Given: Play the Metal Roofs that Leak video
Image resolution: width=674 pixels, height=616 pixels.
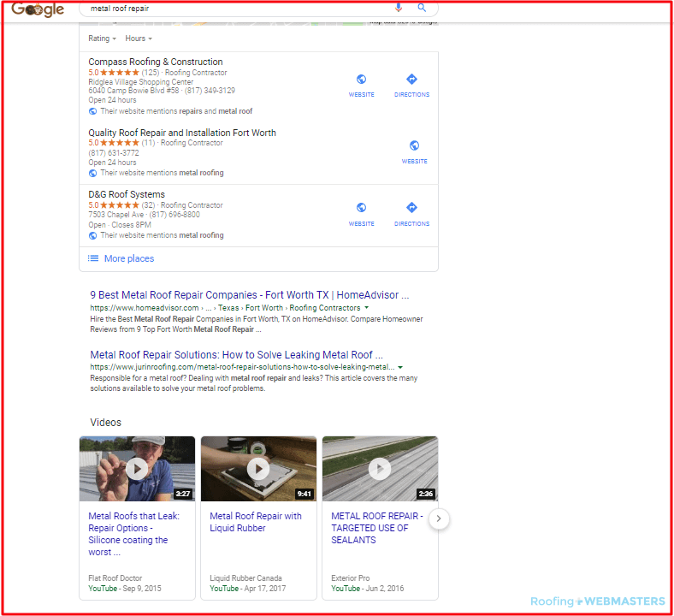Looking at the screenshot, I should click(137, 469).
